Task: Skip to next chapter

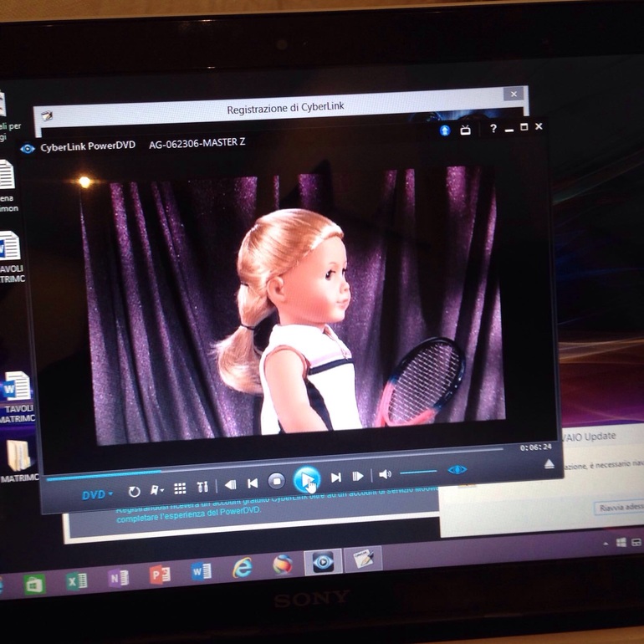Action: coord(335,478)
